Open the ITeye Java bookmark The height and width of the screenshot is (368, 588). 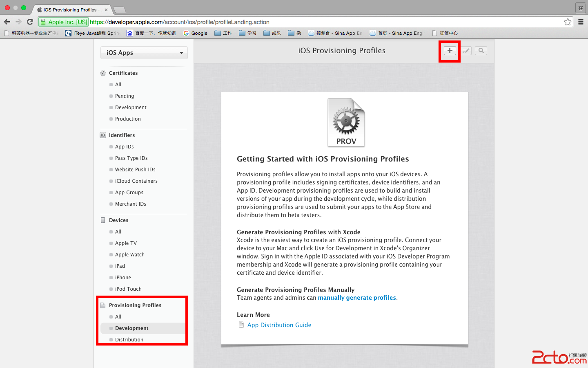(92, 33)
